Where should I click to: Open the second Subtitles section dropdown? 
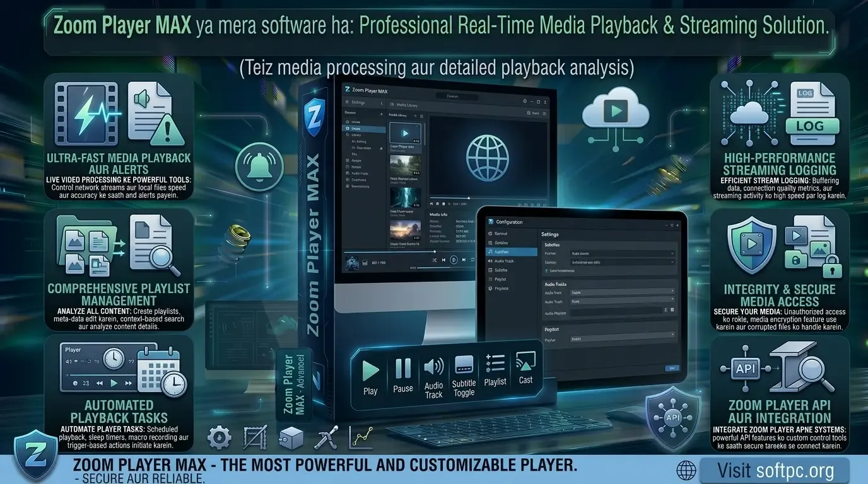(x=621, y=262)
